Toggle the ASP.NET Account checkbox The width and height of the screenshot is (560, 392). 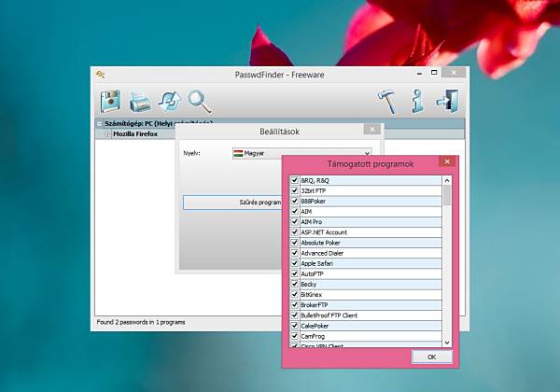[294, 231]
